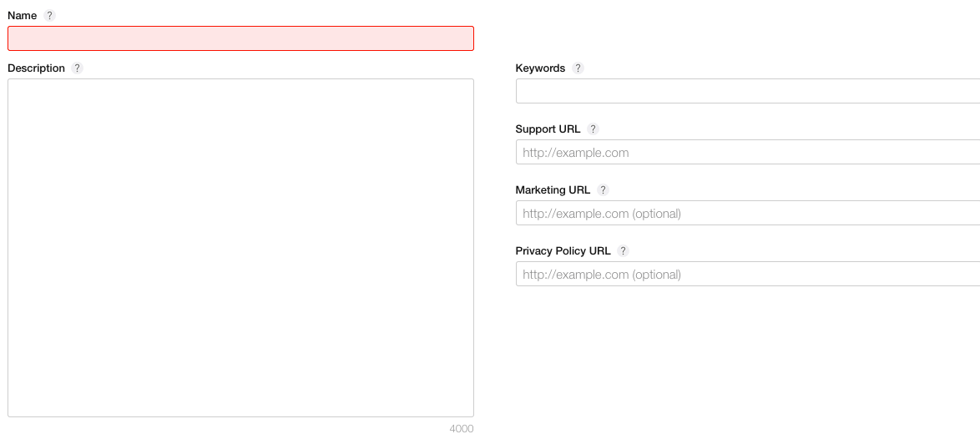
Task: Click the Privacy Policy URL label text
Action: click(x=563, y=251)
